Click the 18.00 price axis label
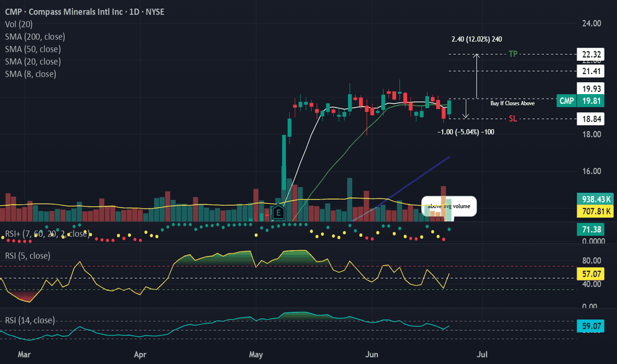Viewport: 617px width, 364px height. (591, 134)
